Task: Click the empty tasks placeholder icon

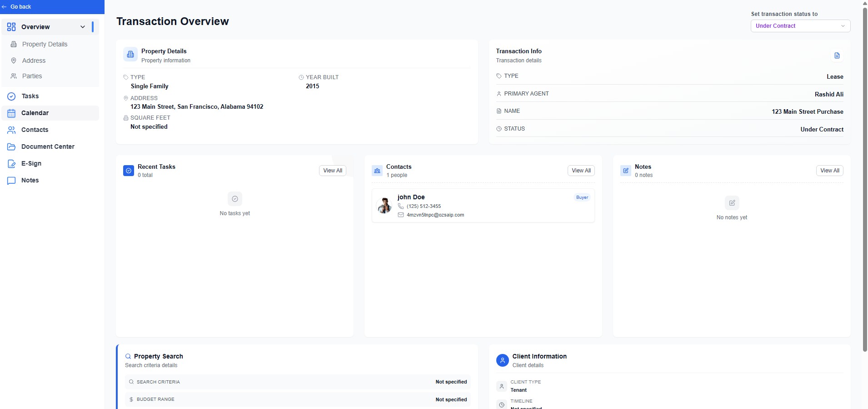Action: tap(235, 199)
